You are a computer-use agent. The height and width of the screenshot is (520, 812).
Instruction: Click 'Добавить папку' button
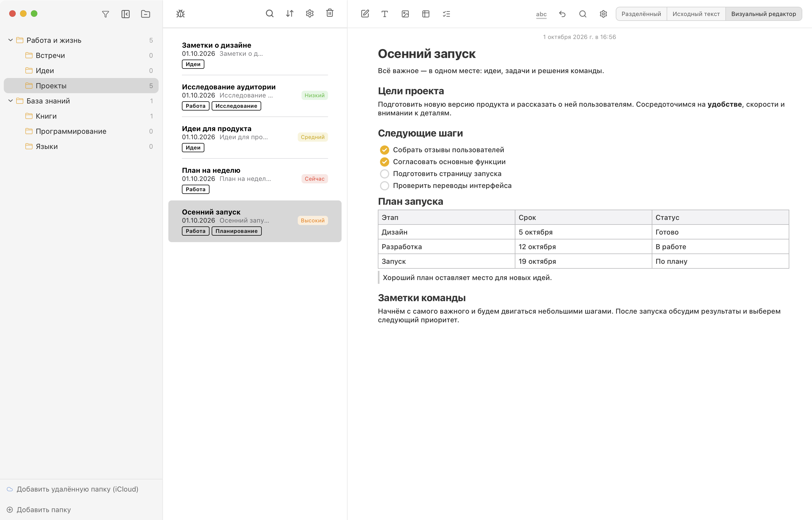coord(39,509)
